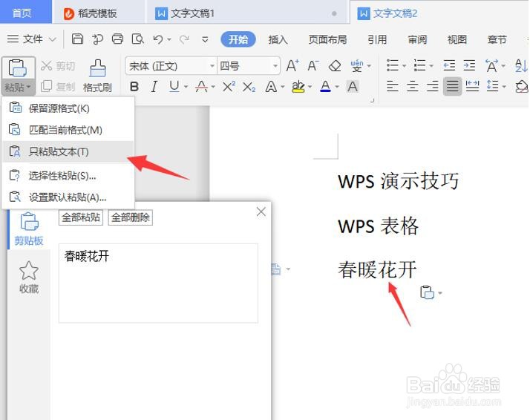Image resolution: width=530 pixels, height=420 pixels.
Task: Toggle Strikethrough formatting
Action: point(201,87)
